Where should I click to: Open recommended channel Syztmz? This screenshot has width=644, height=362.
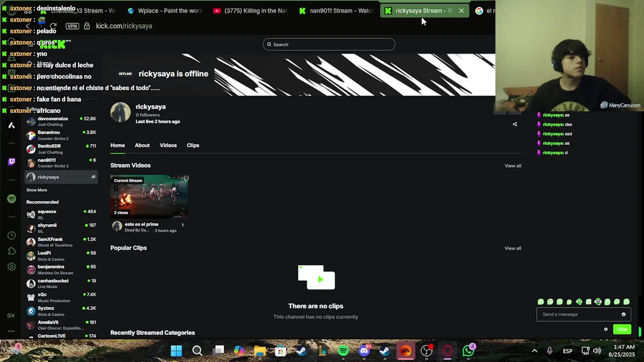61,311
